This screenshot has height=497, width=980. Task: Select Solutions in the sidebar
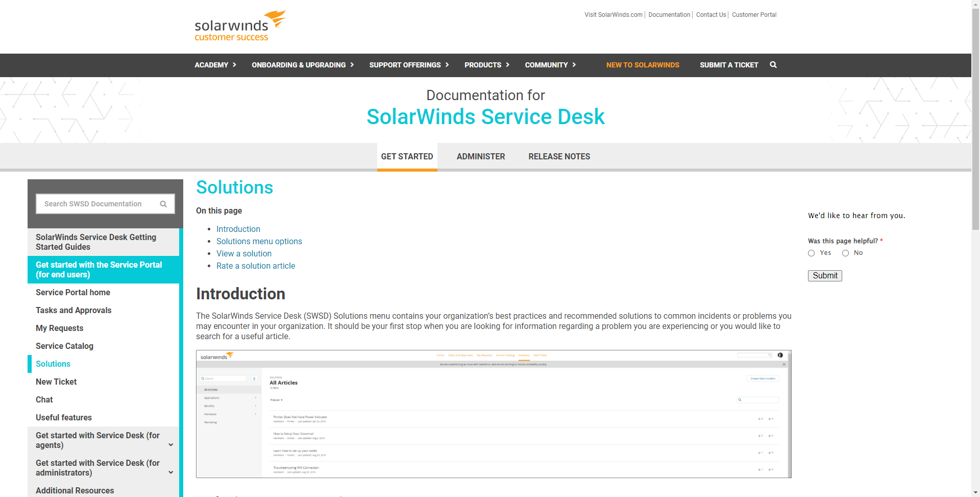tap(53, 364)
